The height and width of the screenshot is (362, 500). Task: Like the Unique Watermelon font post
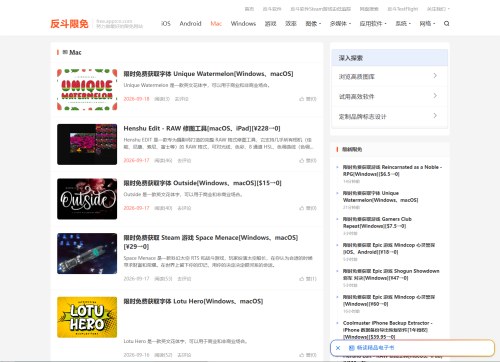click(x=308, y=99)
